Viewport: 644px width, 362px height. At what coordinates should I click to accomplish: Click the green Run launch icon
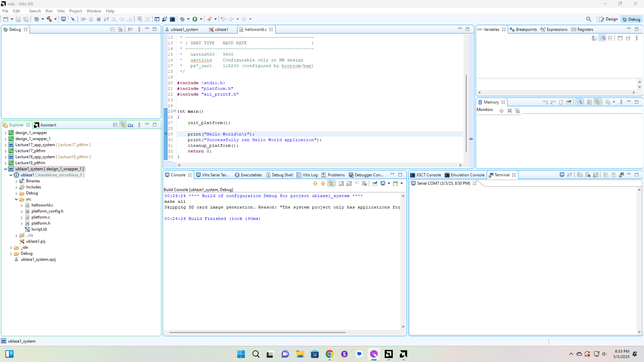click(x=195, y=19)
